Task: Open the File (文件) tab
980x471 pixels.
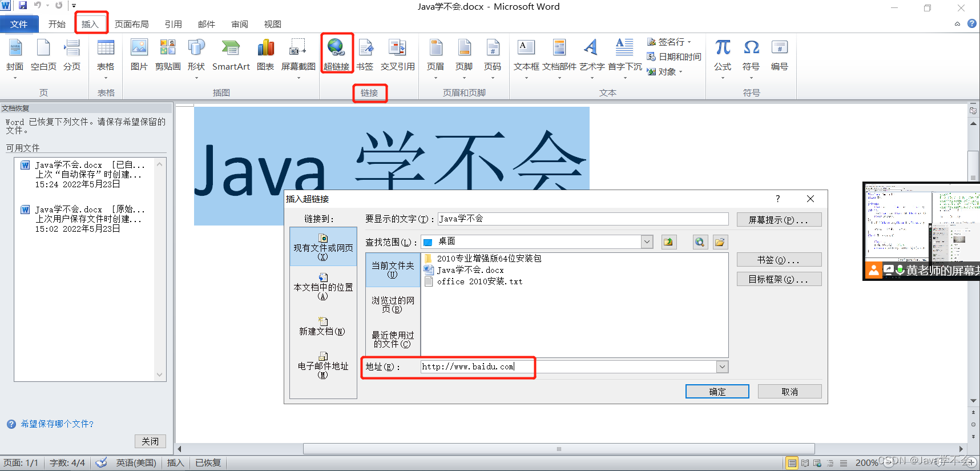Action: [19, 24]
